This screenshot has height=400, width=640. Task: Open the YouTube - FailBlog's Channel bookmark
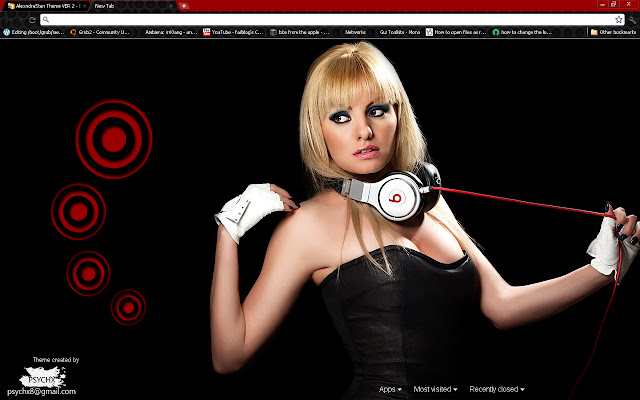(234, 32)
